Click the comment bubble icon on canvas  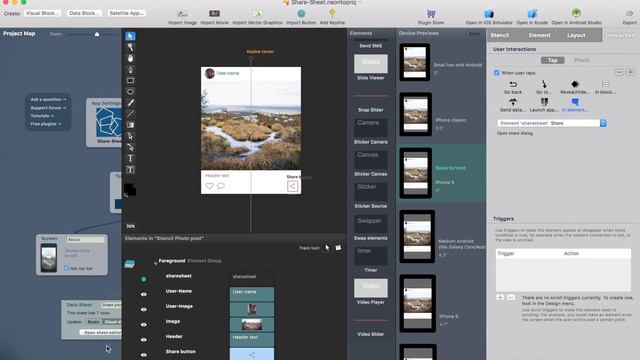pyautogui.click(x=221, y=186)
